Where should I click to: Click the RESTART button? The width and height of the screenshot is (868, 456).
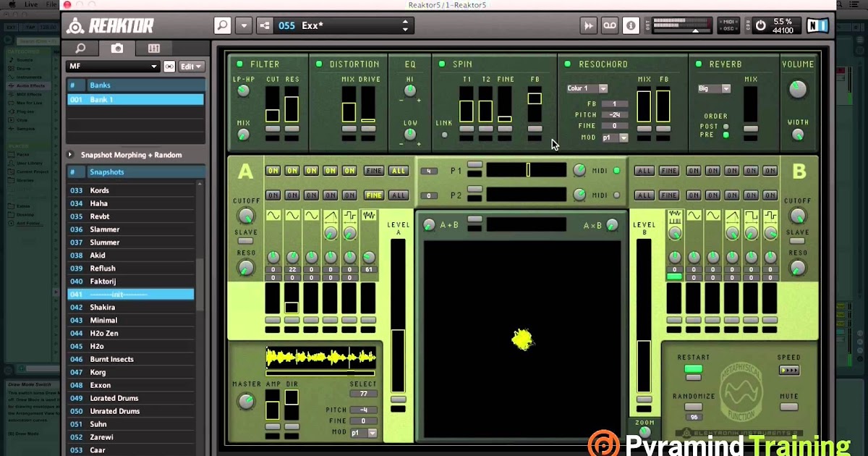693,369
